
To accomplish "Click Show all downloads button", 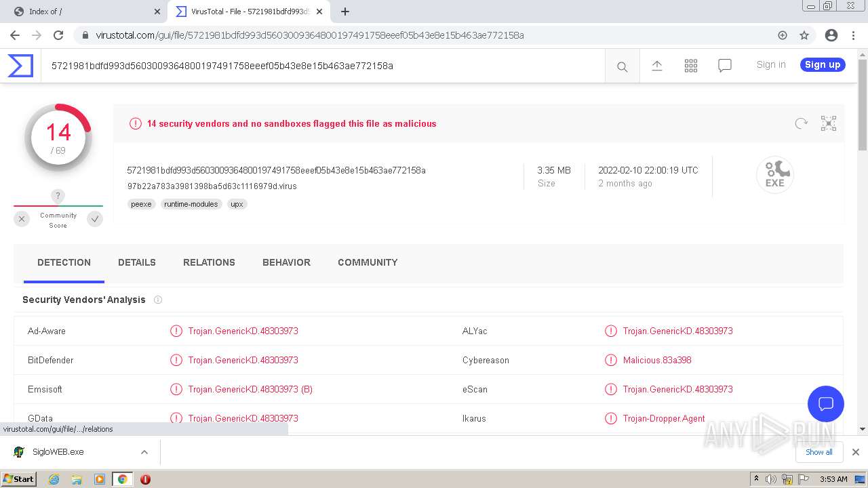I will pos(819,452).
